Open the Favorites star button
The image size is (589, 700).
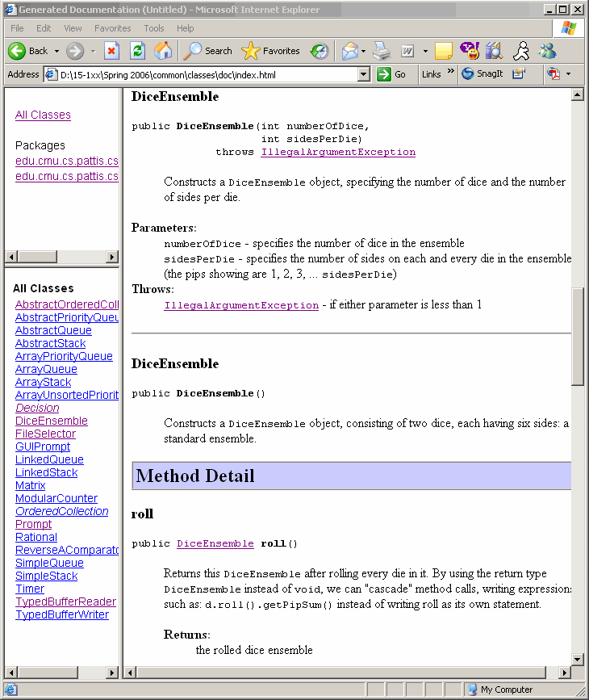pyautogui.click(x=272, y=51)
